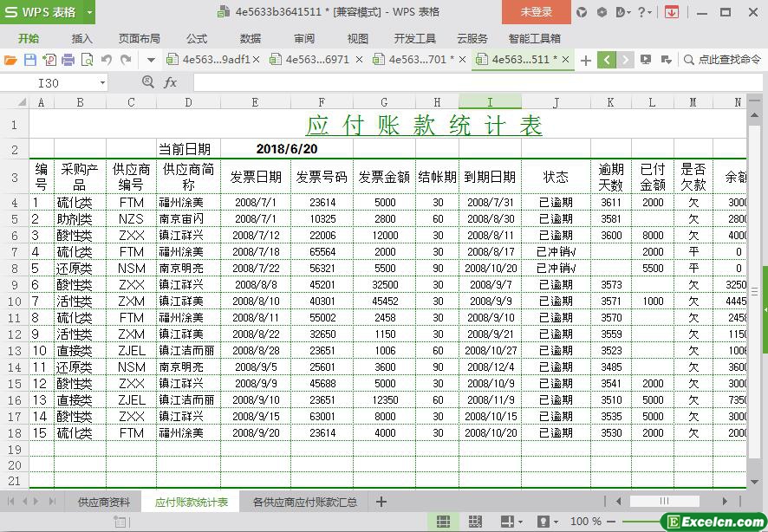Image resolution: width=768 pixels, height=532 pixels.
Task: Open a new document tab with plus
Action: tap(586, 60)
